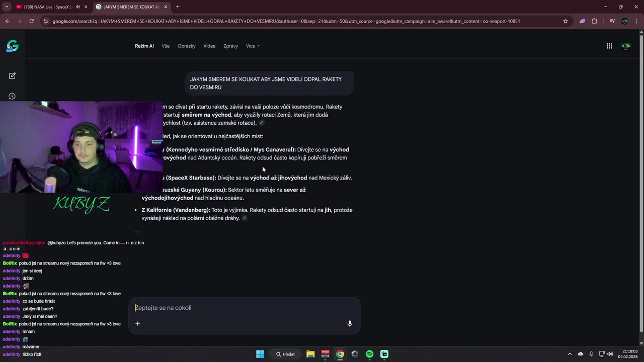
Task: Go back to the previous page
Action: (x=8, y=21)
